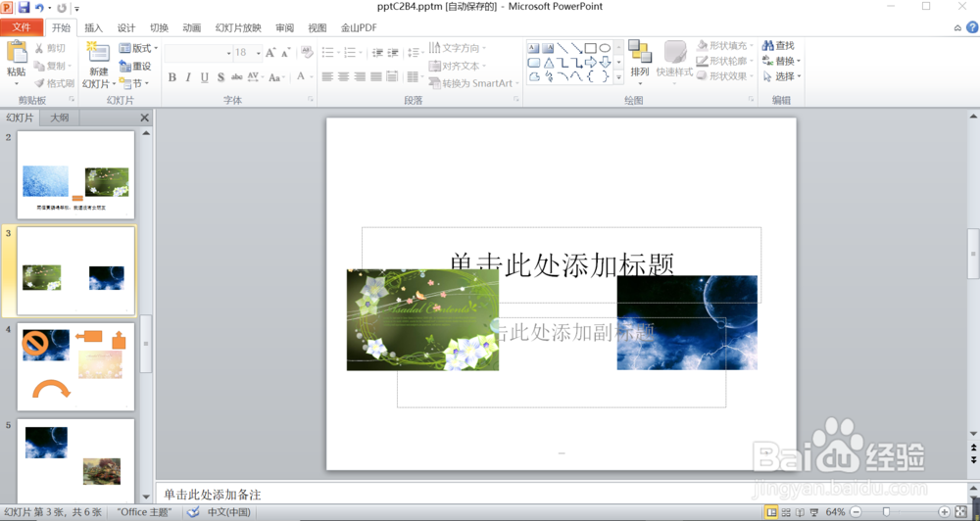Switch to the Design (设计) ribbon tab
Image resolution: width=980 pixels, height=521 pixels.
(126, 27)
